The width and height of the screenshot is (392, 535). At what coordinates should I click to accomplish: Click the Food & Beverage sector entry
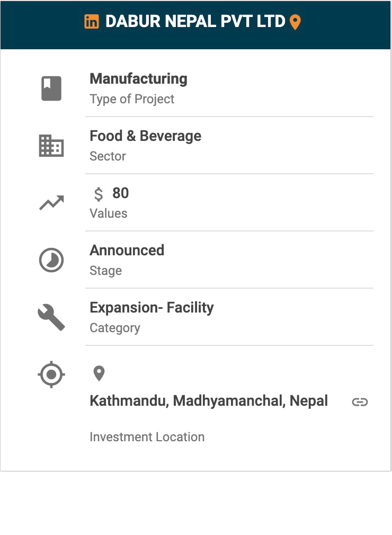tap(146, 136)
